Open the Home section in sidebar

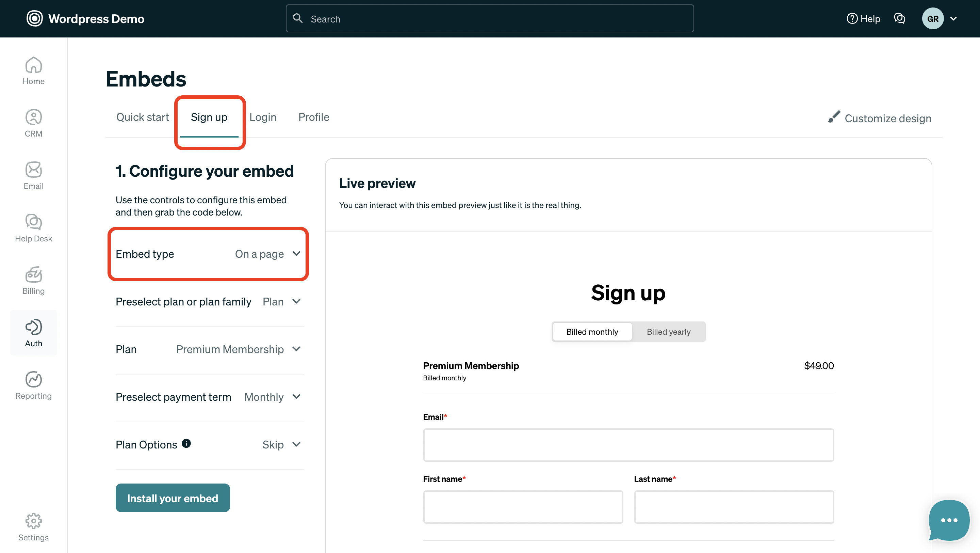click(33, 70)
